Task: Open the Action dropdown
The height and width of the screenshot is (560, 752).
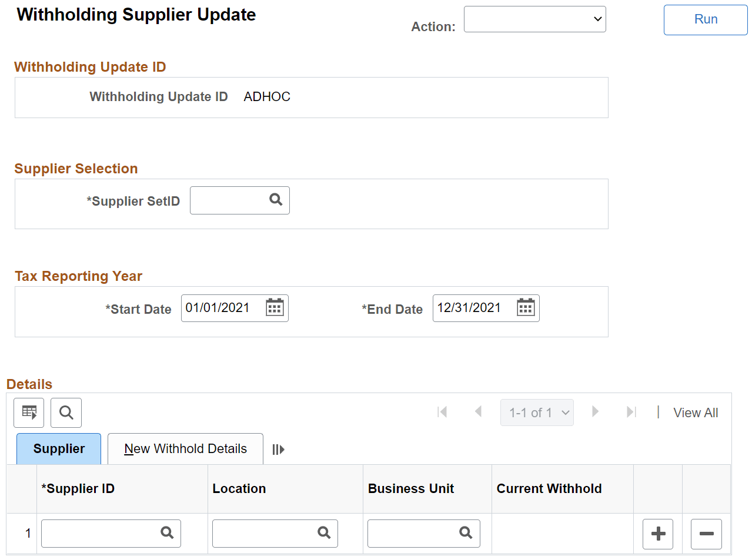Action: 534,19
